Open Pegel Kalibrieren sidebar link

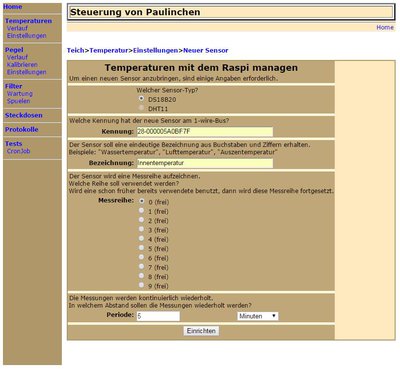(22, 65)
